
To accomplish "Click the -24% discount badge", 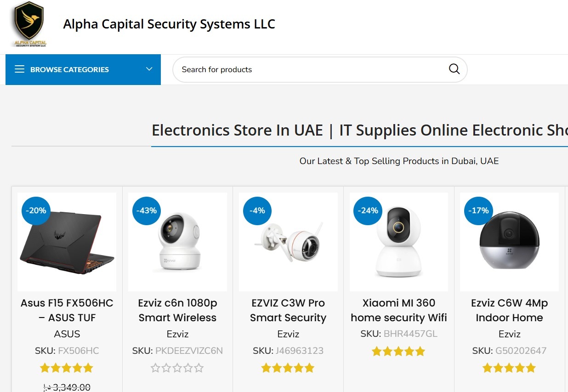I will coord(368,210).
